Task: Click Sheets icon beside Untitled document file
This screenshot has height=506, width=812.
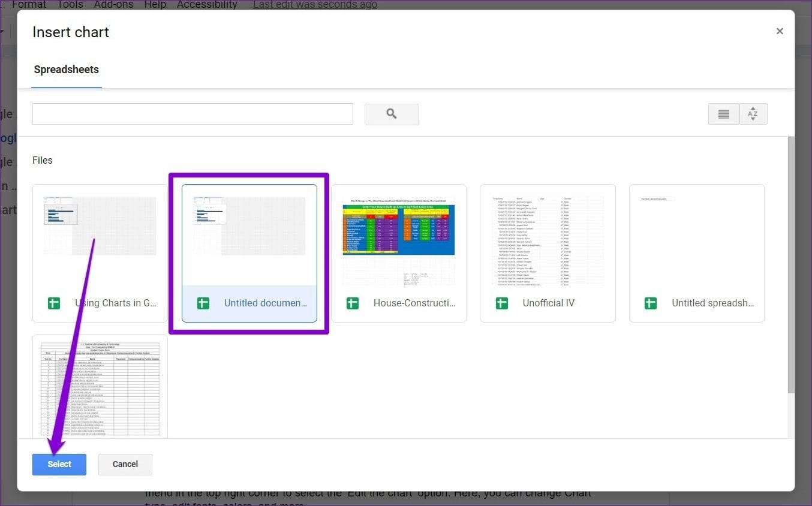Action: 203,303
